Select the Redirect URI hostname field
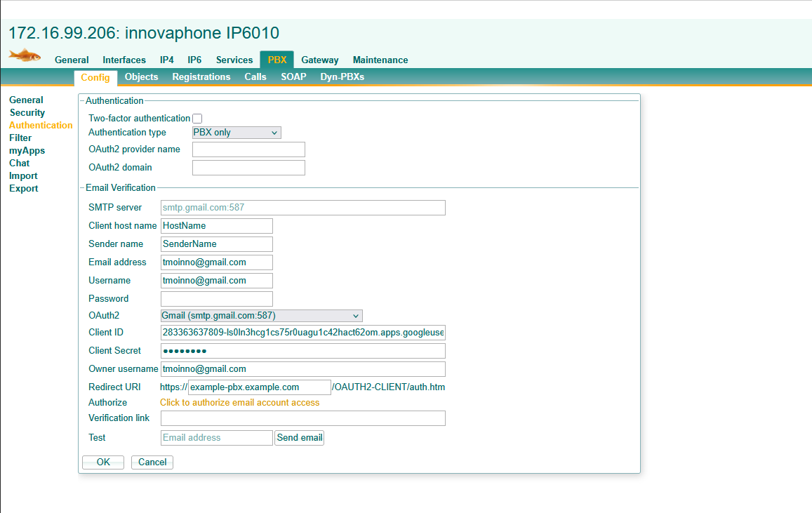The image size is (812, 513). 259,387
